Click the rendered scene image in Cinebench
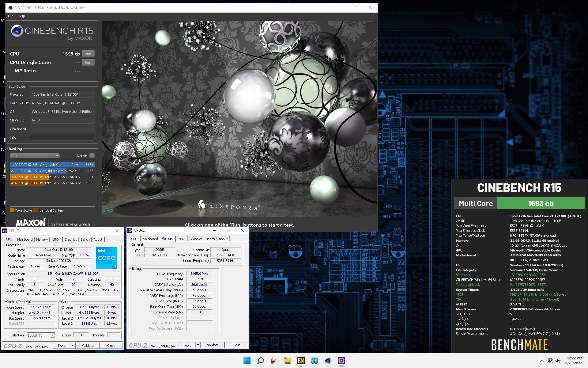 239,119
